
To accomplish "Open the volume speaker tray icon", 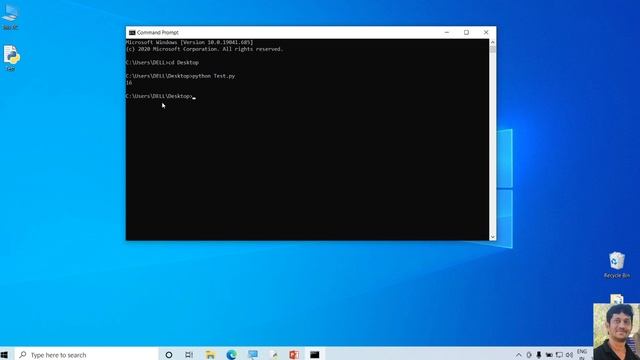I will (x=569, y=355).
